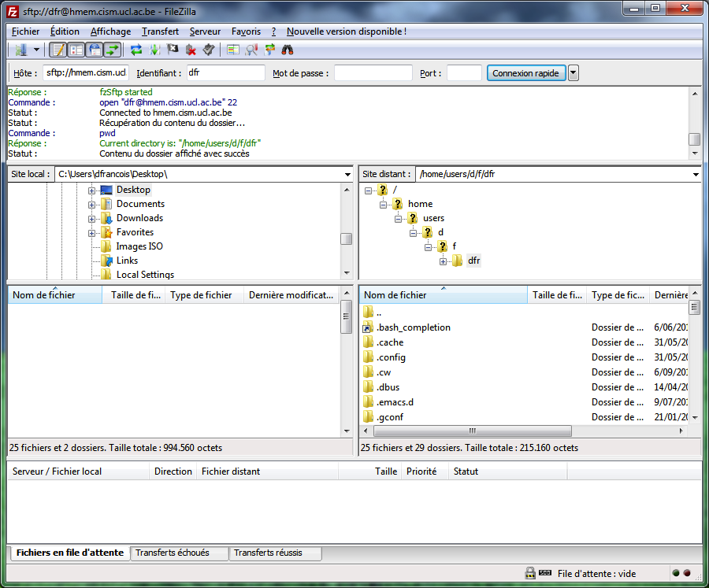This screenshot has width=709, height=588.
Task: Open the Édition menu
Action: coord(65,31)
